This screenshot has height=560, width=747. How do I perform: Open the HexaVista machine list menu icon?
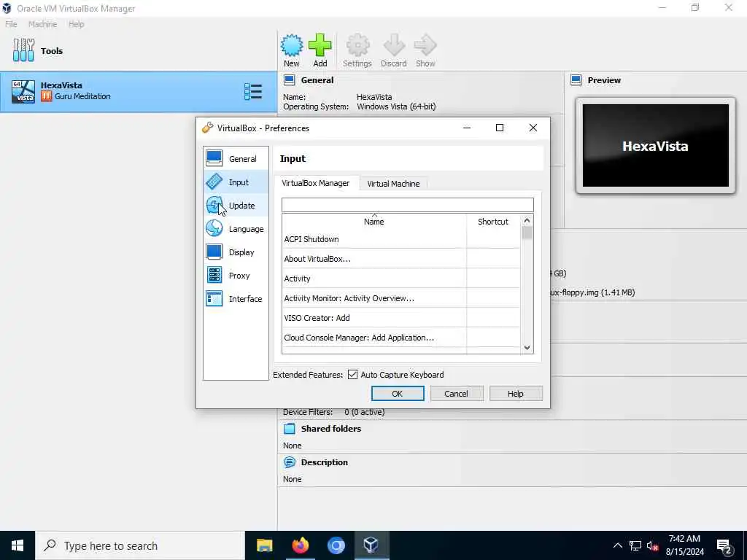pos(253,91)
